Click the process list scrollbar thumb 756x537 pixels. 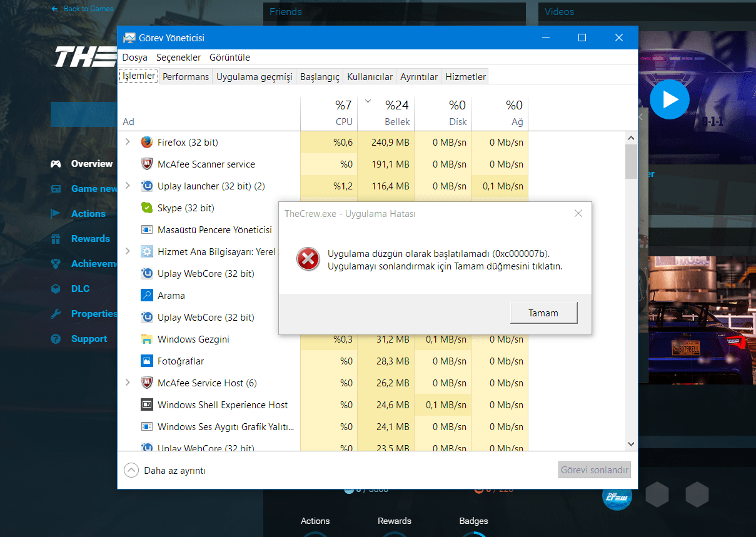tap(631, 162)
